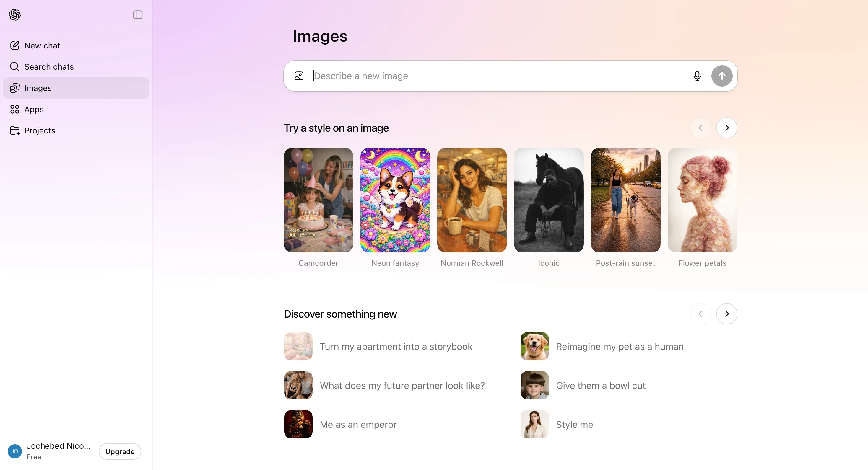Show previous styles with the left chevron

pyautogui.click(x=700, y=128)
